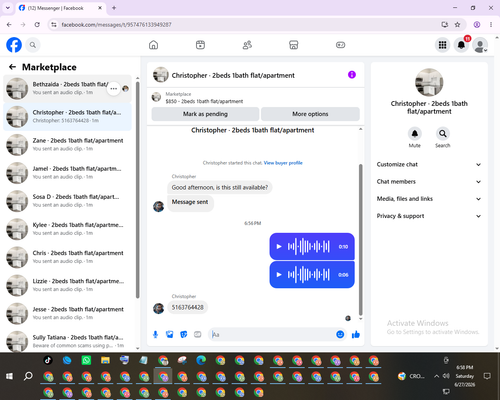
Task: Open the Facebook home logo
Action: click(14, 45)
